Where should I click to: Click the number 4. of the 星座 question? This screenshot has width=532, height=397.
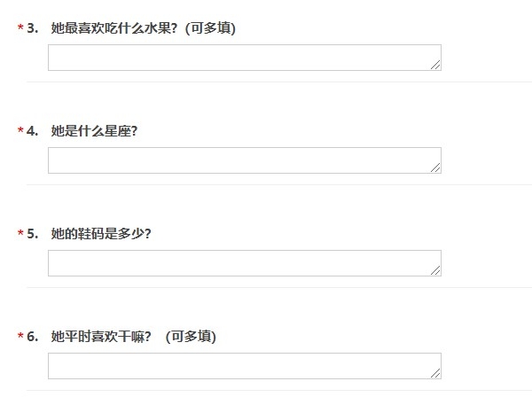(x=33, y=131)
